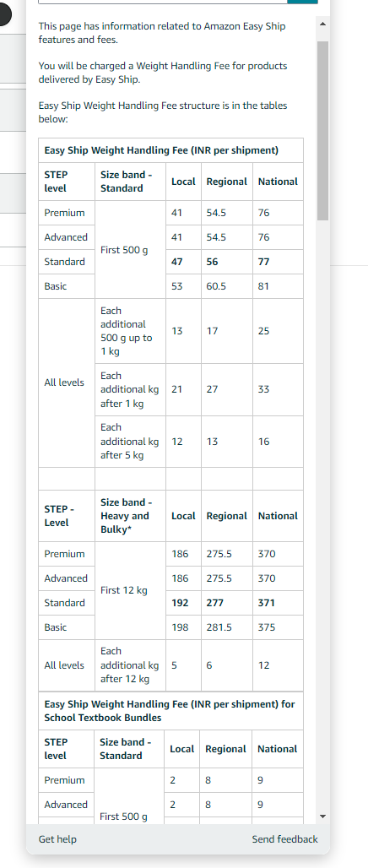Click the 'Amazon Easy Ship features and fees' intro paragraph
The image size is (368, 868).
[x=162, y=33]
